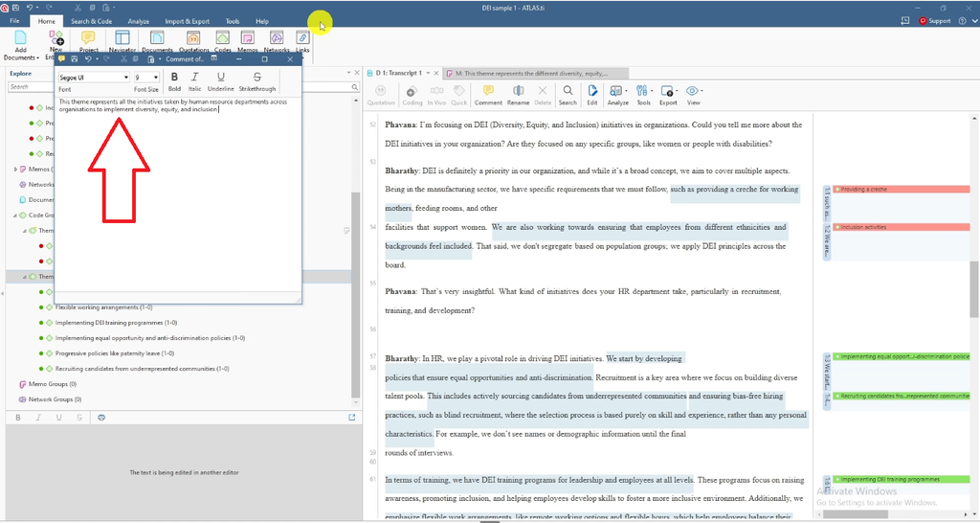Click the save icon in main title bar

coord(15,8)
